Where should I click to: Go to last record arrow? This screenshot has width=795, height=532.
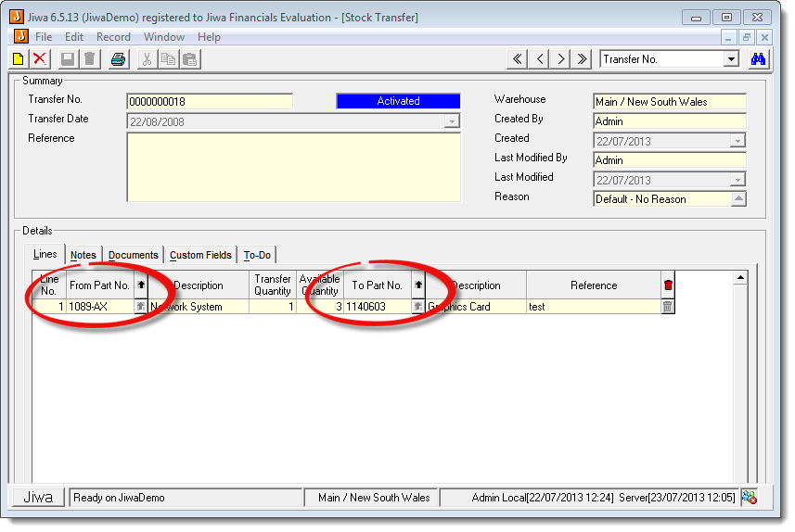[x=582, y=59]
